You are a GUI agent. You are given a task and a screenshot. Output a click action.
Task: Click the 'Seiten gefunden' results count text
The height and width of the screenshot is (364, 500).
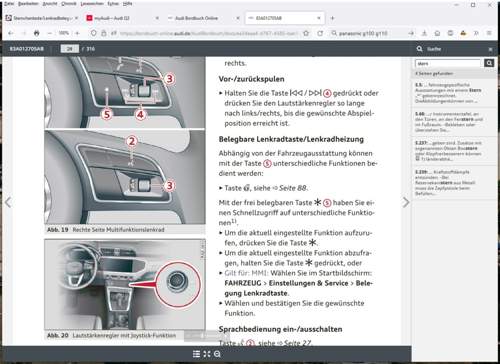tap(434, 73)
